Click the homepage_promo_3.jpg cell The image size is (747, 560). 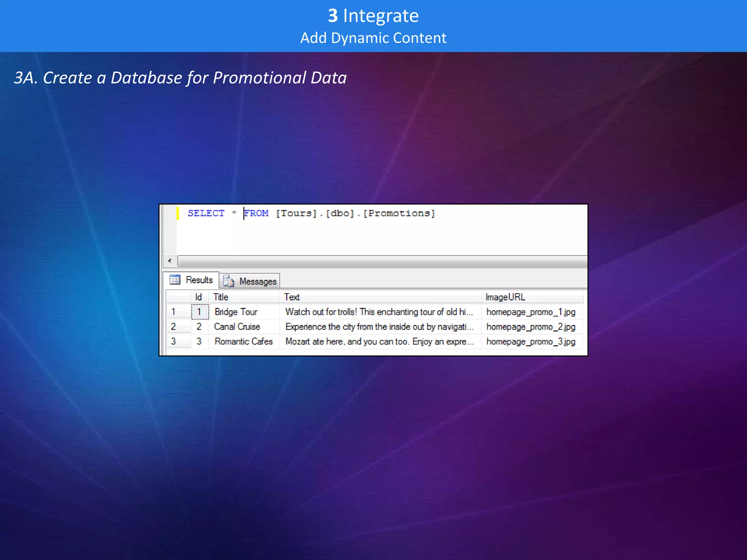[532, 341]
